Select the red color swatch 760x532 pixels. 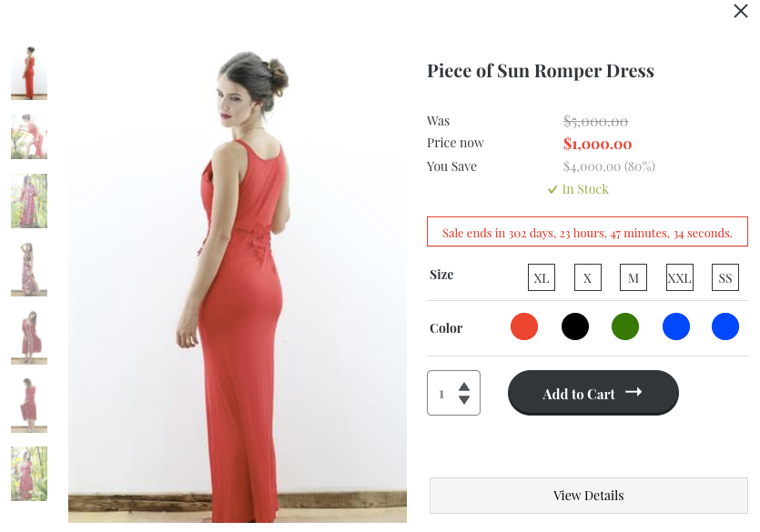point(524,326)
